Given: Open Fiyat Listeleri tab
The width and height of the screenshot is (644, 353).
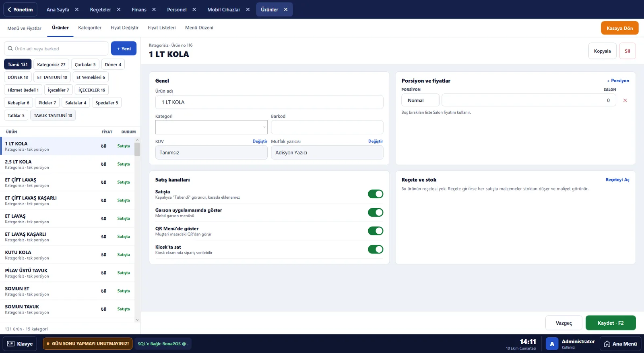Looking at the screenshot, I should [162, 28].
